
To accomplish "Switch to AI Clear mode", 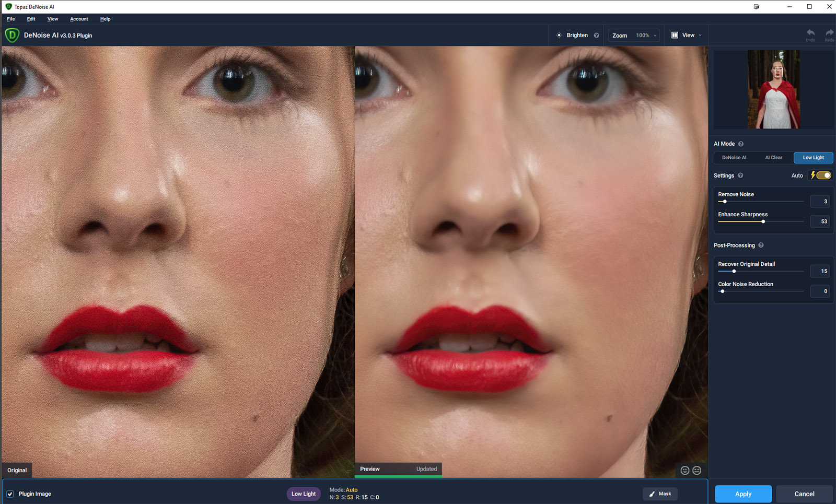I will point(773,158).
